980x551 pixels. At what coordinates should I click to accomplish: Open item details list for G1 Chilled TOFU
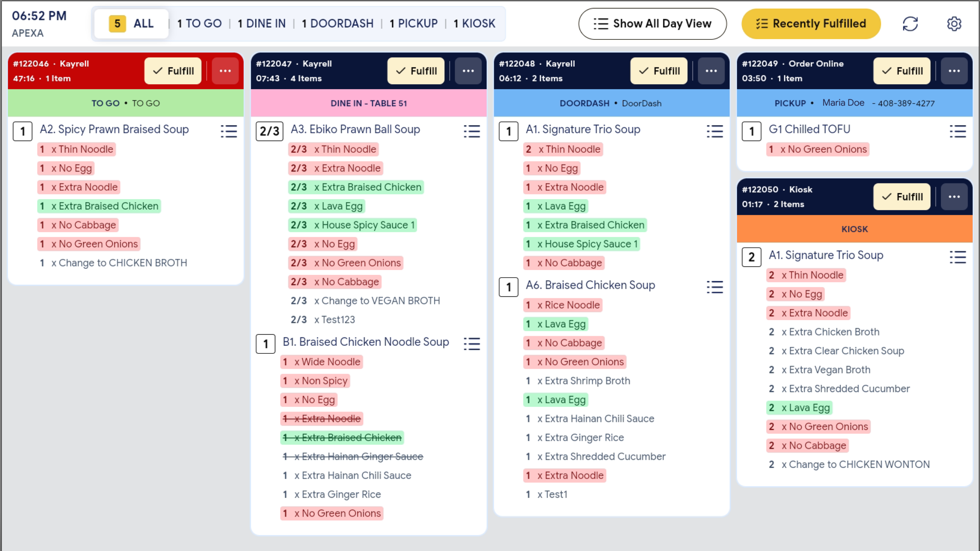coord(958,131)
